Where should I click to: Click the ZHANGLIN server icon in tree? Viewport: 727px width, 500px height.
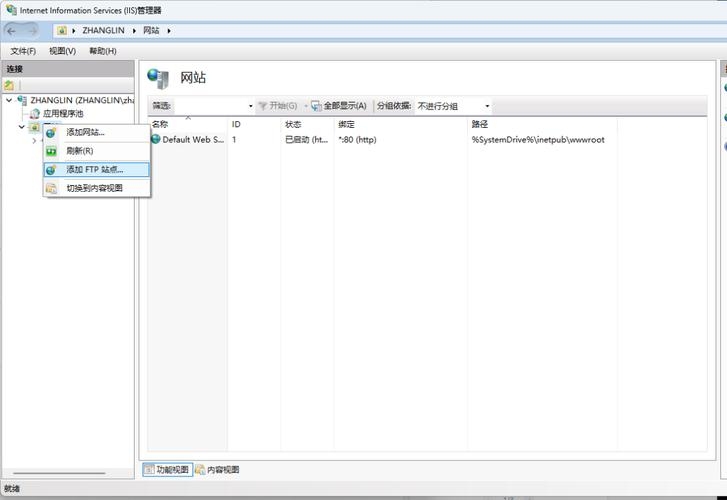(22, 101)
